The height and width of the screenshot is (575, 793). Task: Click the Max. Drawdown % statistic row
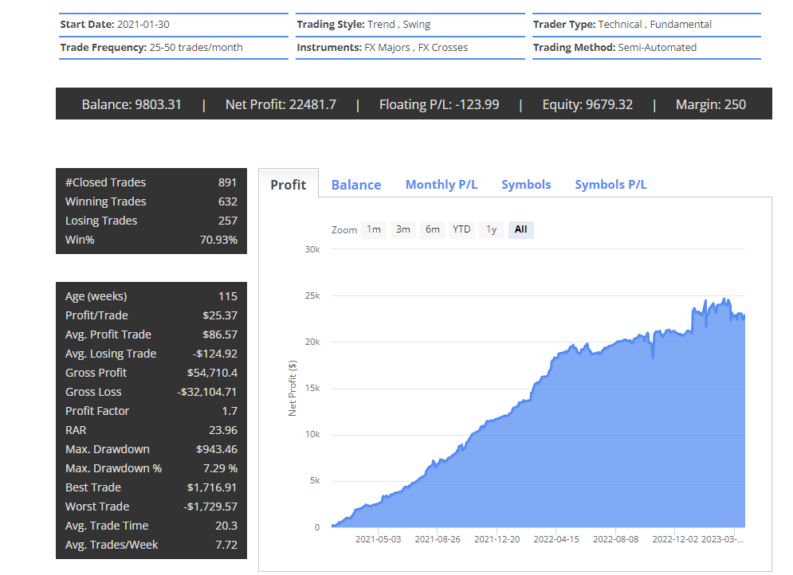tap(151, 468)
